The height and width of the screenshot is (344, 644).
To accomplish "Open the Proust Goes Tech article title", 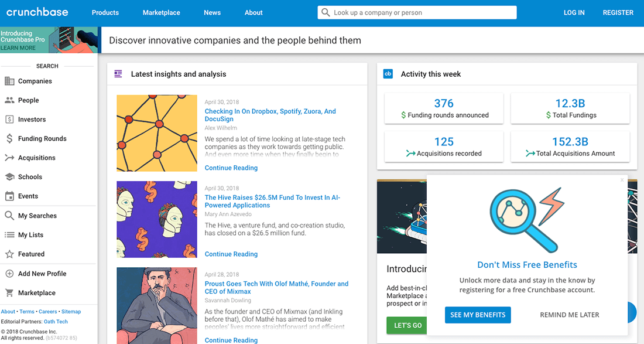I will point(276,288).
